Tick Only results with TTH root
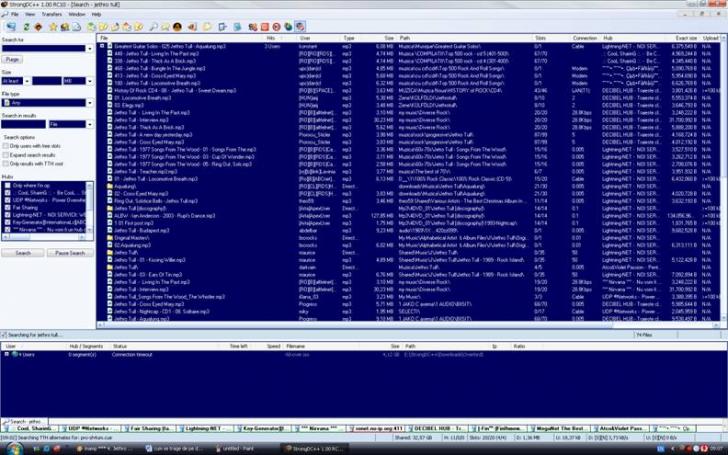Viewport: 728px width, 455px height. (7, 163)
